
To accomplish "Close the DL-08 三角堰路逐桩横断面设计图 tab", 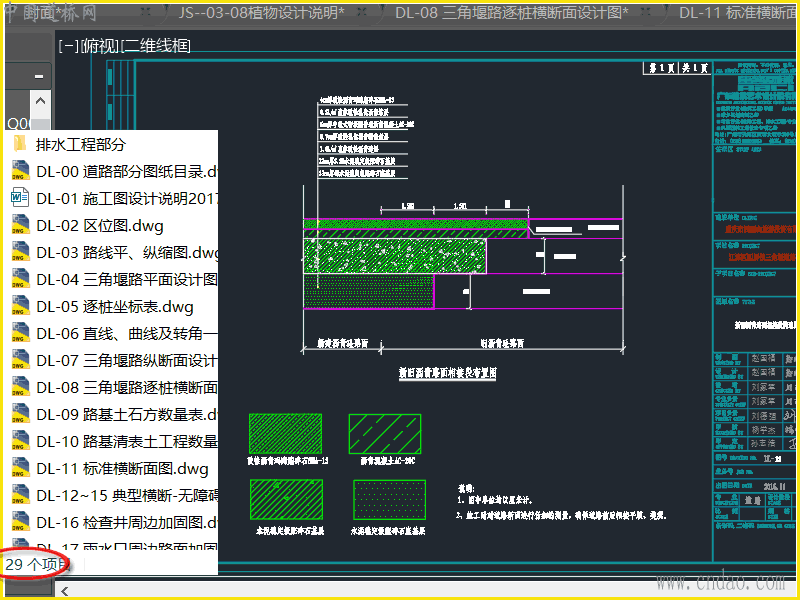I will click(645, 12).
